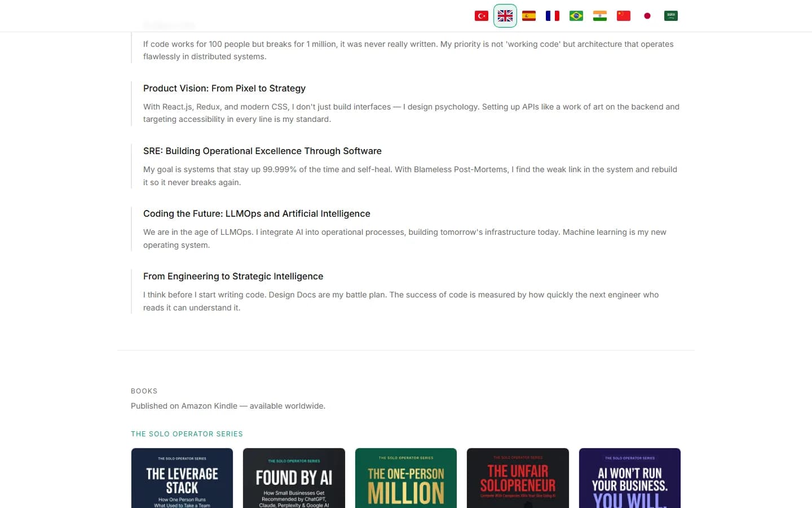
Task: Click 'THE SOLO OPERATOR SERIES' label
Action: 187,434
